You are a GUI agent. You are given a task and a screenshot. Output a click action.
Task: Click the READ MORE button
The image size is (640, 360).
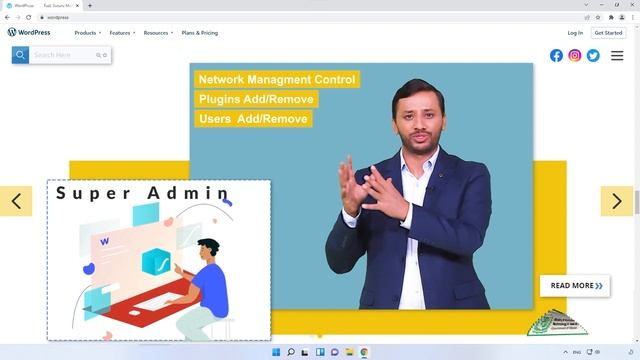pyautogui.click(x=575, y=286)
